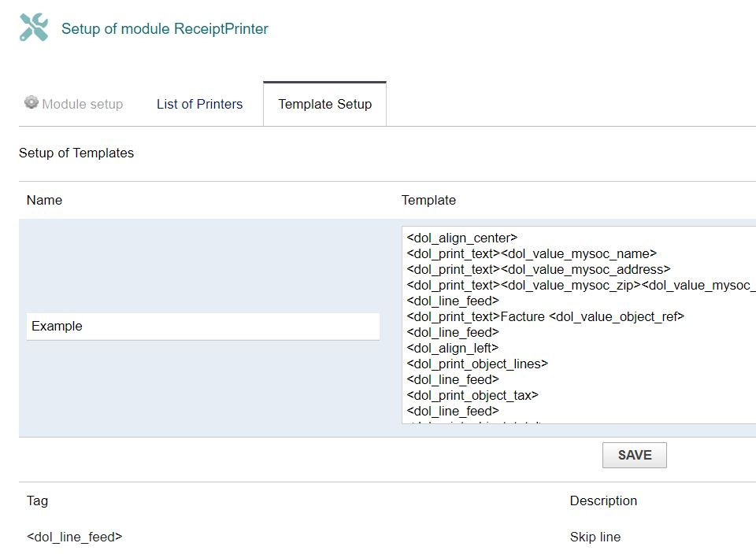This screenshot has height=554, width=756.
Task: Click the Description column header
Action: tap(603, 500)
